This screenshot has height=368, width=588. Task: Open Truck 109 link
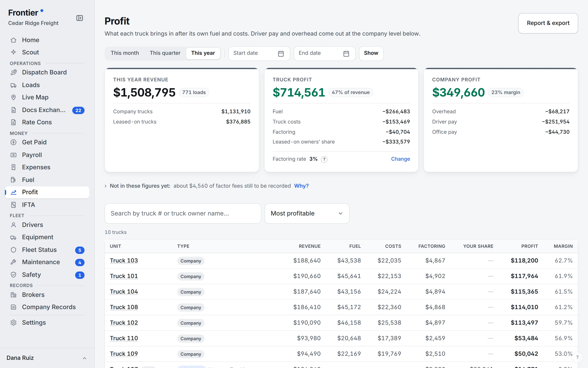[124, 354]
